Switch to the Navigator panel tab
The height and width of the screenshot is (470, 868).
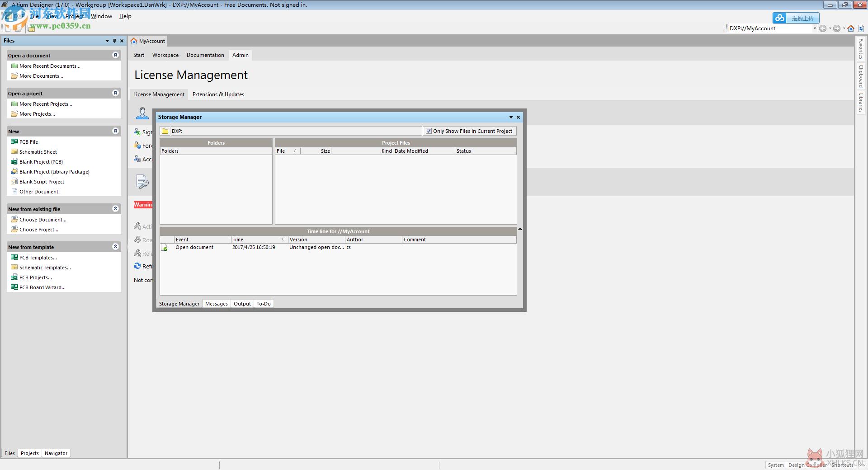tap(56, 453)
